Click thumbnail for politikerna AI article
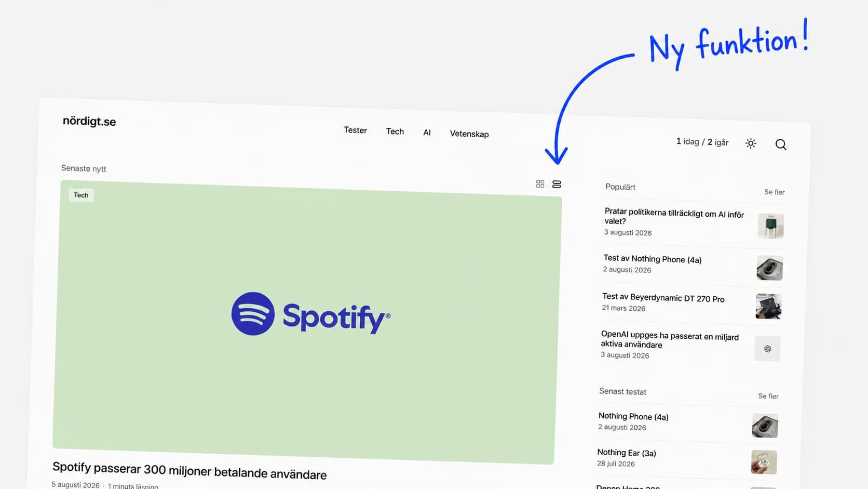This screenshot has height=489, width=868. click(771, 226)
